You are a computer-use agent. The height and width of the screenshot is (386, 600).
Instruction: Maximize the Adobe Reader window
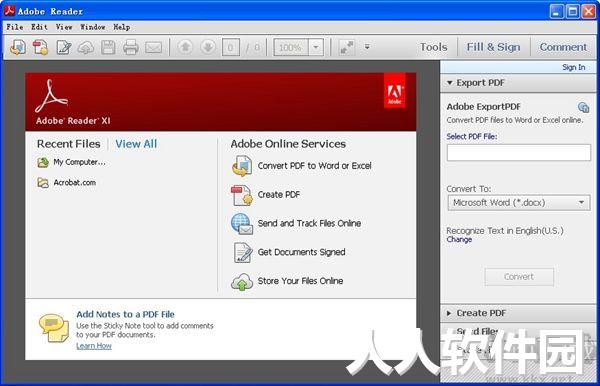point(572,11)
